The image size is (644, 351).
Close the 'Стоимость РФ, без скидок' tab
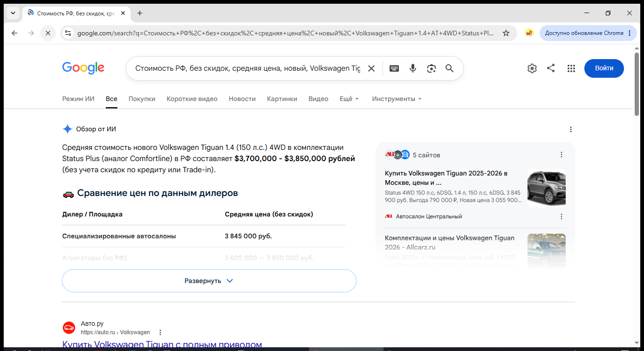coord(123,13)
